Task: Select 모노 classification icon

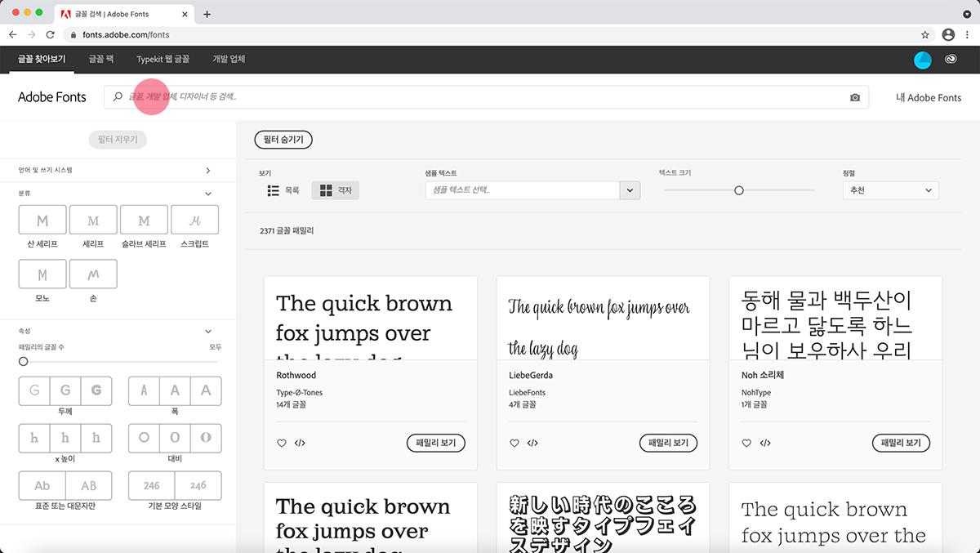Action: [x=42, y=274]
